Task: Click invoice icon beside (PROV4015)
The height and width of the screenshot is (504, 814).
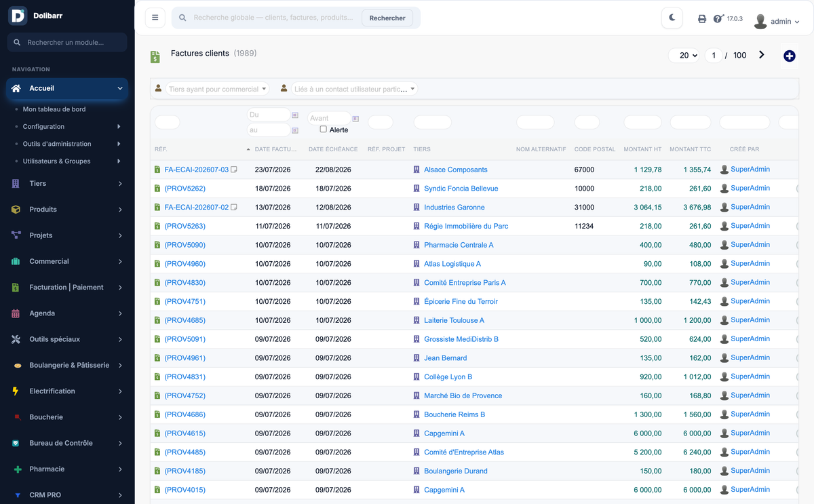Action: (157, 490)
